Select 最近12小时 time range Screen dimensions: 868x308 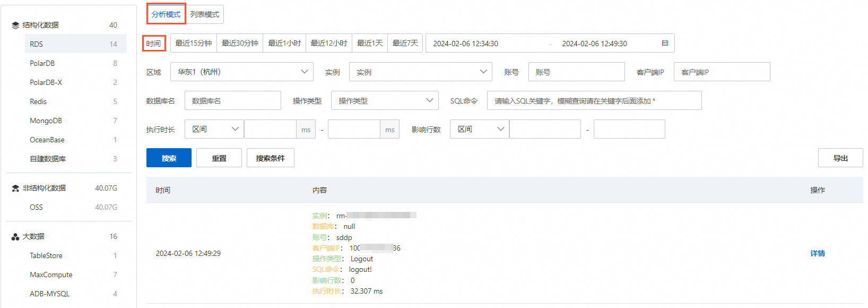(329, 43)
